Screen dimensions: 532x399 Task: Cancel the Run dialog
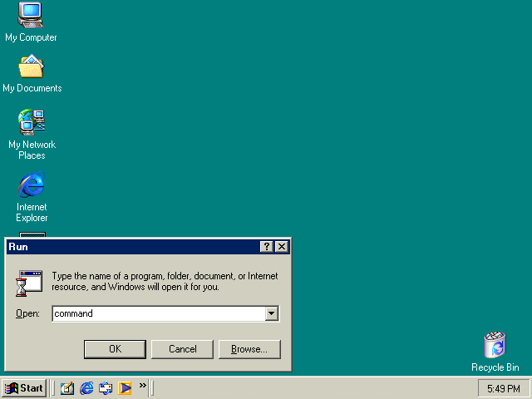click(183, 349)
